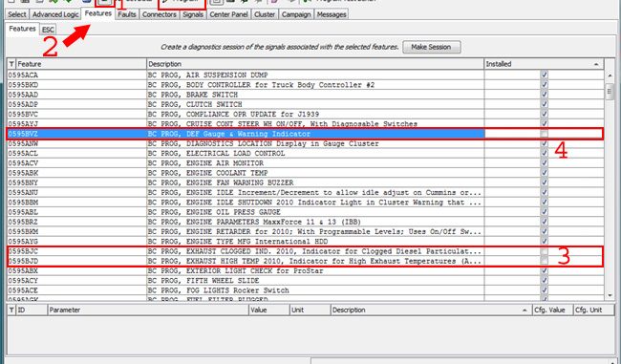Click the feature list scrollbar down arrow

tap(610, 295)
